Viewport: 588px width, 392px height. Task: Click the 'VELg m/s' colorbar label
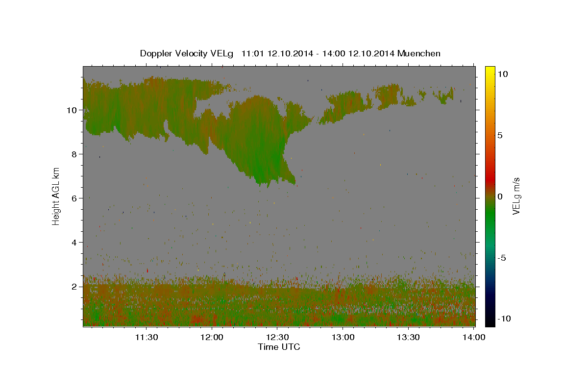pos(516,196)
